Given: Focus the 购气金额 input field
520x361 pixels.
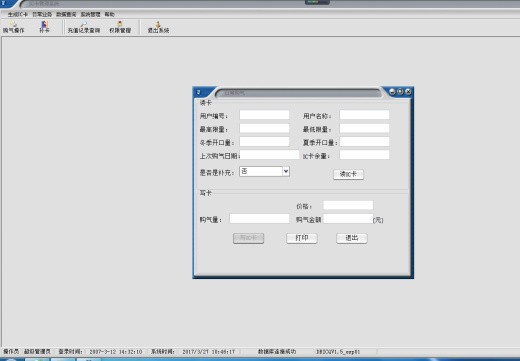Looking at the screenshot, I should tap(348, 218).
